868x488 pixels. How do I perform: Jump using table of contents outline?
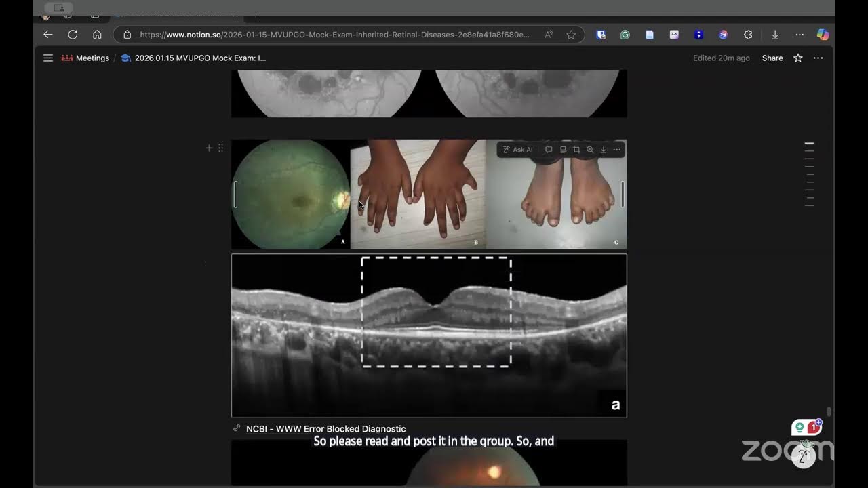(x=809, y=174)
